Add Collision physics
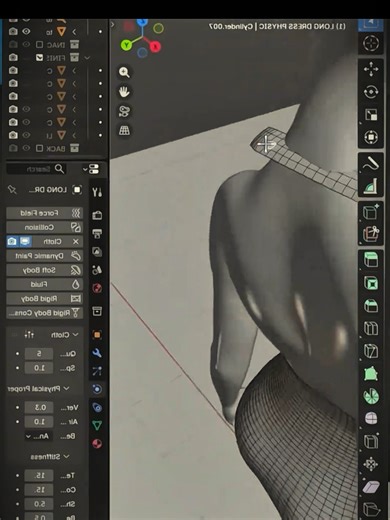390x520 pixels. pyautogui.click(x=44, y=227)
